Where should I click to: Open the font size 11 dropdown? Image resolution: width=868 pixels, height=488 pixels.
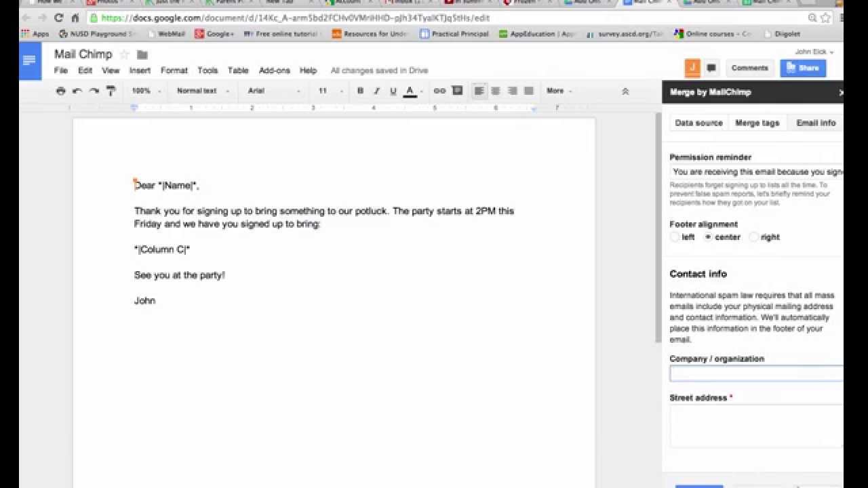click(x=330, y=91)
